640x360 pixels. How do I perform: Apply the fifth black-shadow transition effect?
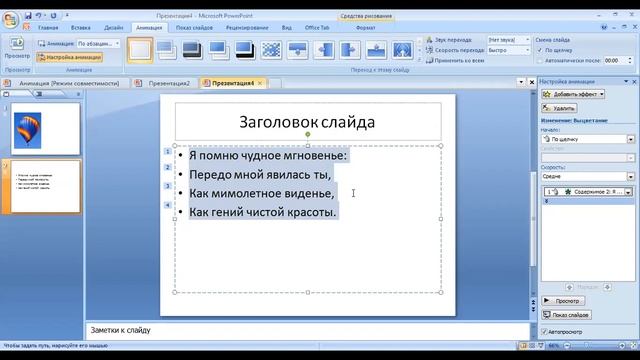[x=245, y=50]
